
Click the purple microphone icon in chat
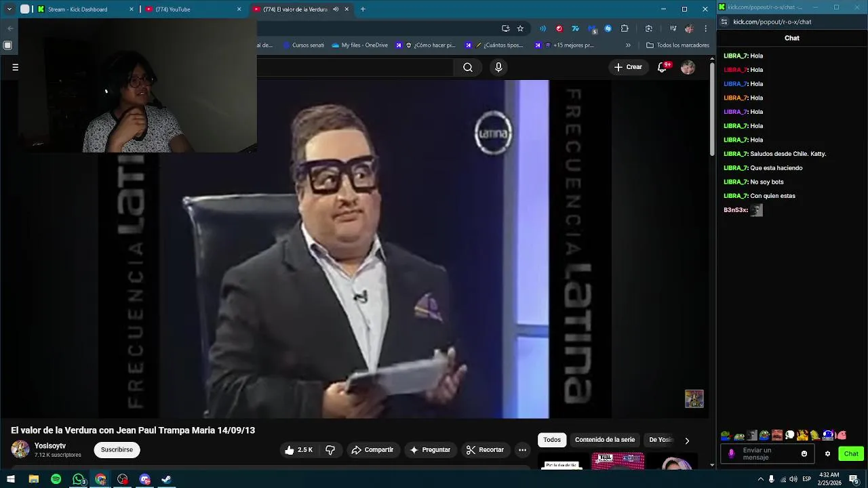(731, 454)
